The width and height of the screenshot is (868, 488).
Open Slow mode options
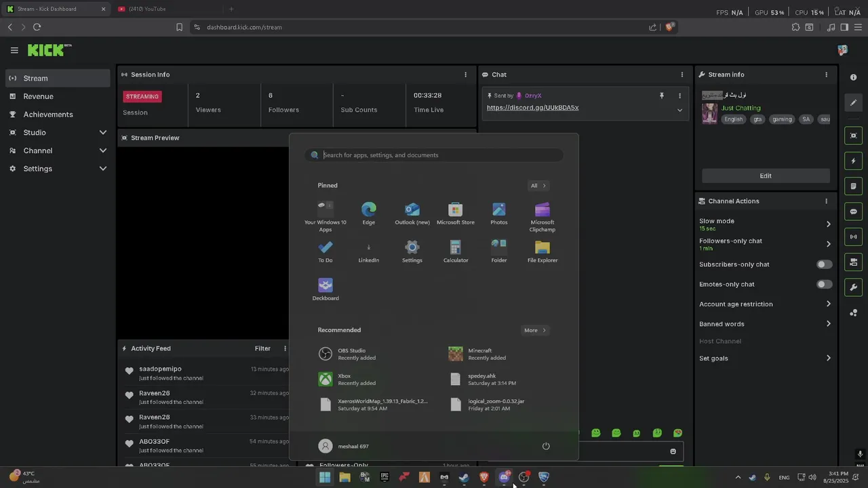(x=765, y=224)
